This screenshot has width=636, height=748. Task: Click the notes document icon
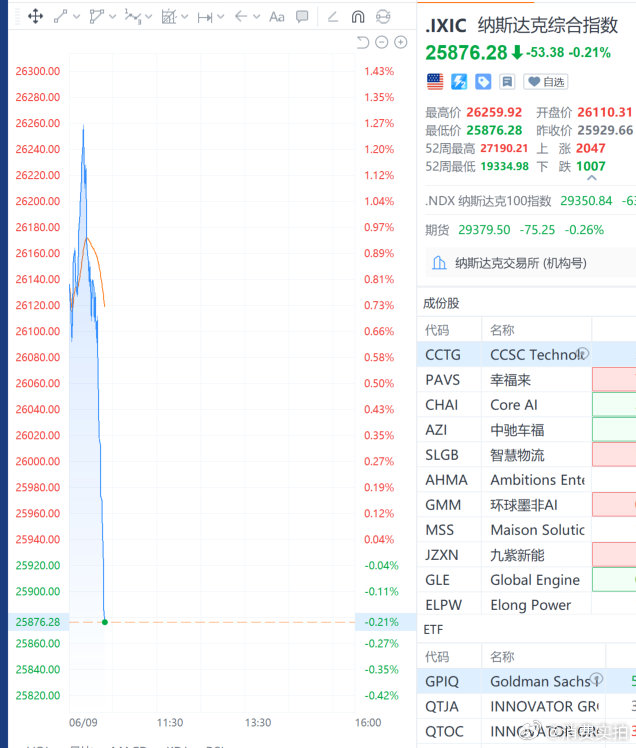tap(507, 82)
